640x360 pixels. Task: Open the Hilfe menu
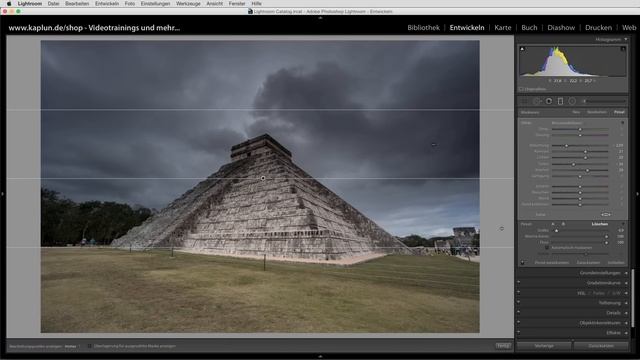[256, 4]
